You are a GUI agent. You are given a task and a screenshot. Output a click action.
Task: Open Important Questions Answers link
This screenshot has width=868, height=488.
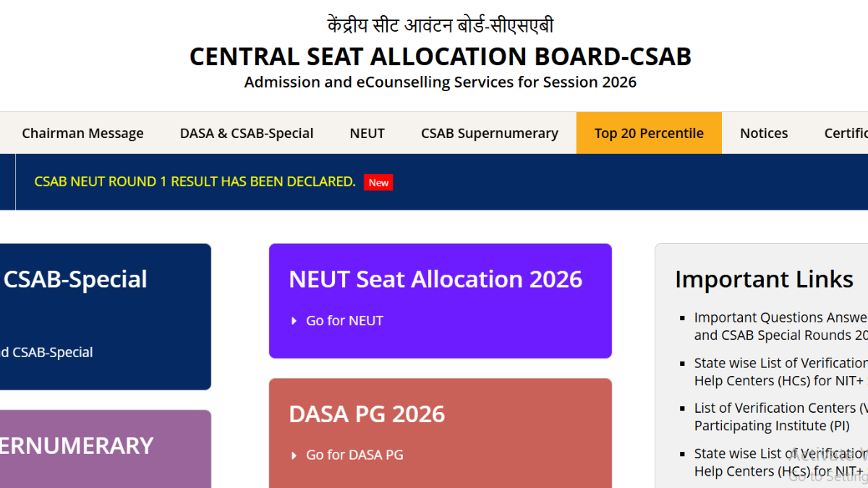(x=780, y=326)
